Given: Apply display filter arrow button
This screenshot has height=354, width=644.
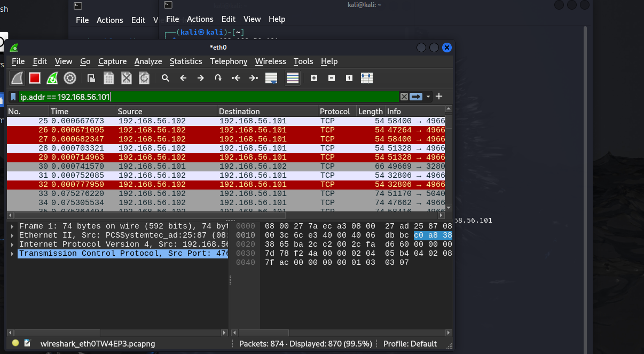Looking at the screenshot, I should click(x=416, y=97).
